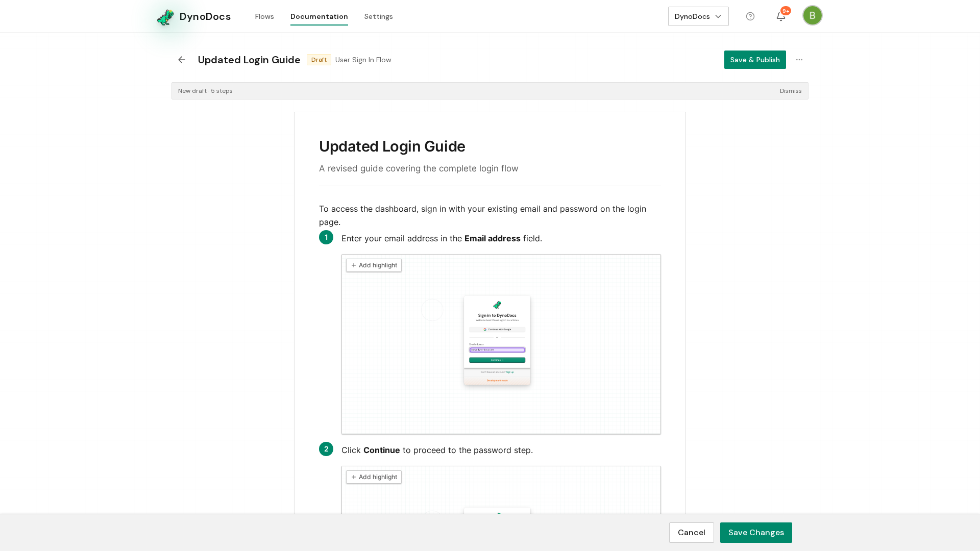Screen dimensions: 980x551
Task: Switch to the Flows tab
Action: pyautogui.click(x=264, y=16)
